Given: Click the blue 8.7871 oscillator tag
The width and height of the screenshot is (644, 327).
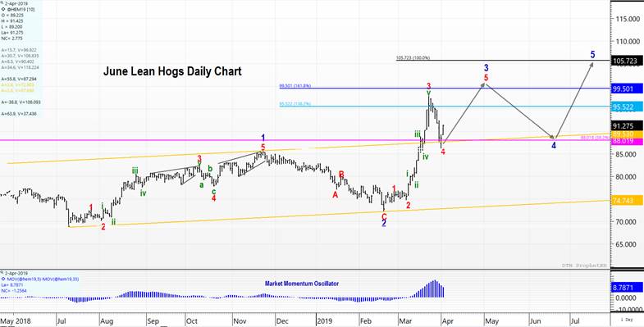Looking at the screenshot, I should (627, 288).
